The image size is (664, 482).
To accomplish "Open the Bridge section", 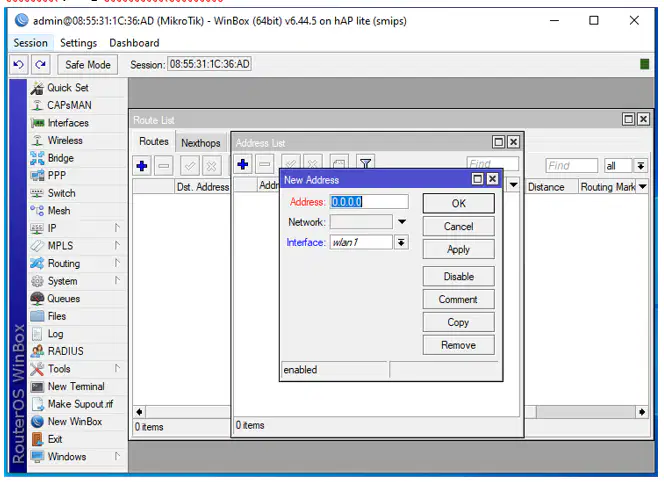I will (x=77, y=158).
